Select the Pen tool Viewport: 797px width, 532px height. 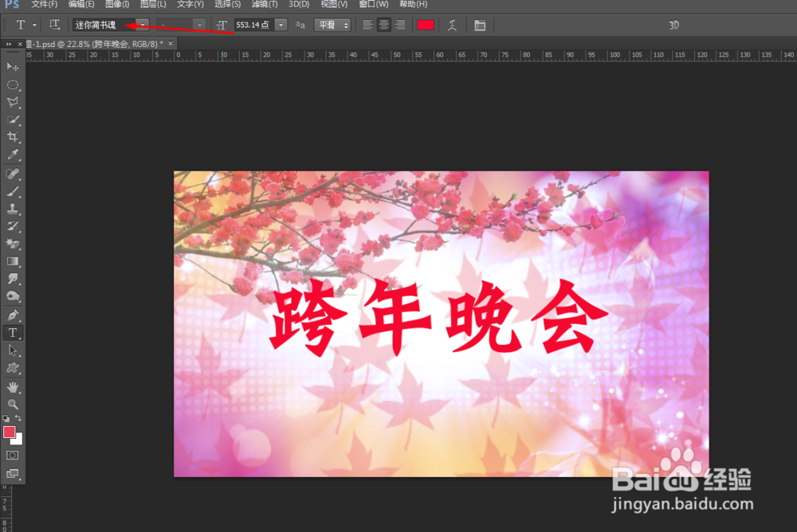coord(11,316)
